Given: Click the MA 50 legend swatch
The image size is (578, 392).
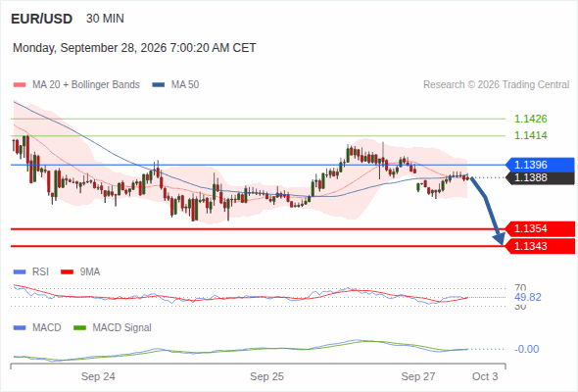Looking at the screenshot, I should pos(159,85).
